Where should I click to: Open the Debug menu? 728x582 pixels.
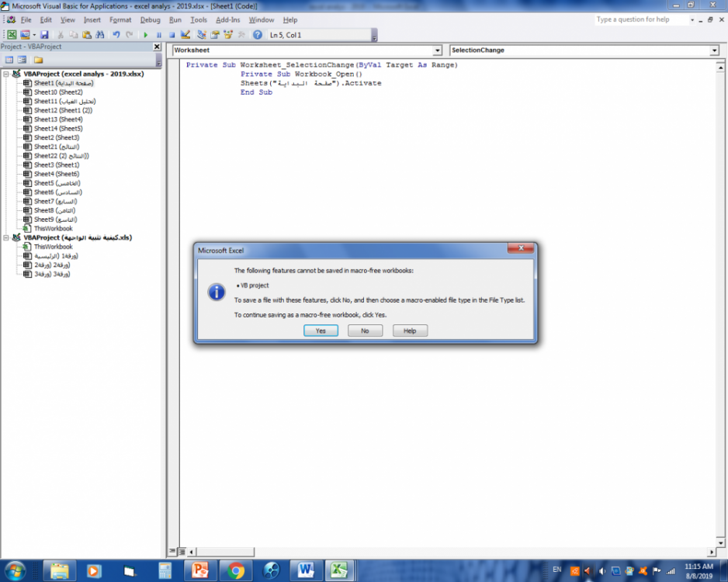150,20
